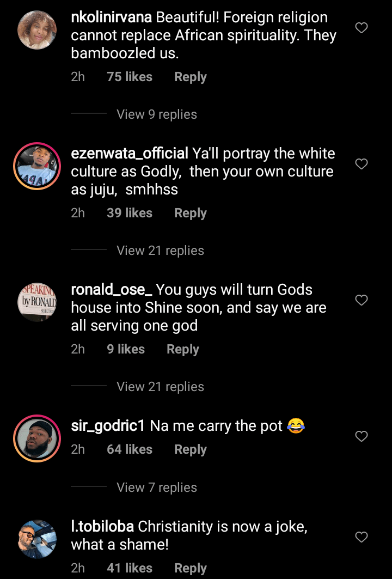The height and width of the screenshot is (579, 392).
Task: Like ronald_ose_'s comment with the heart
Action: pyautogui.click(x=362, y=300)
